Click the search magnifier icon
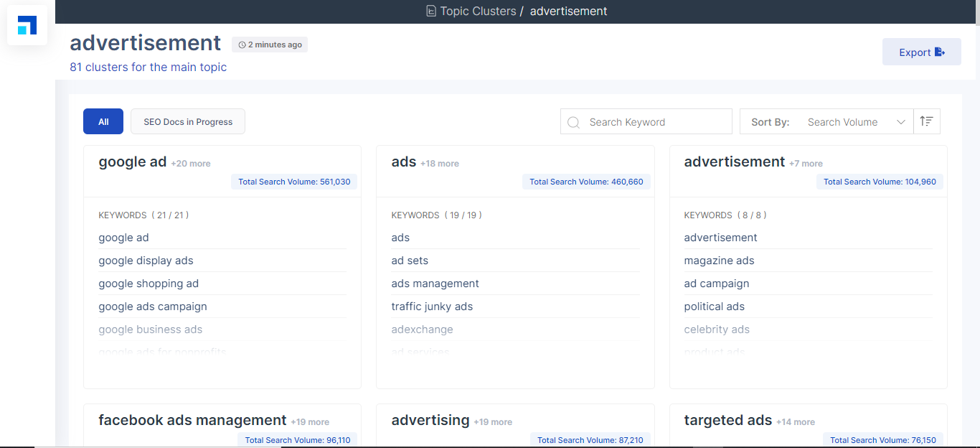 point(573,122)
